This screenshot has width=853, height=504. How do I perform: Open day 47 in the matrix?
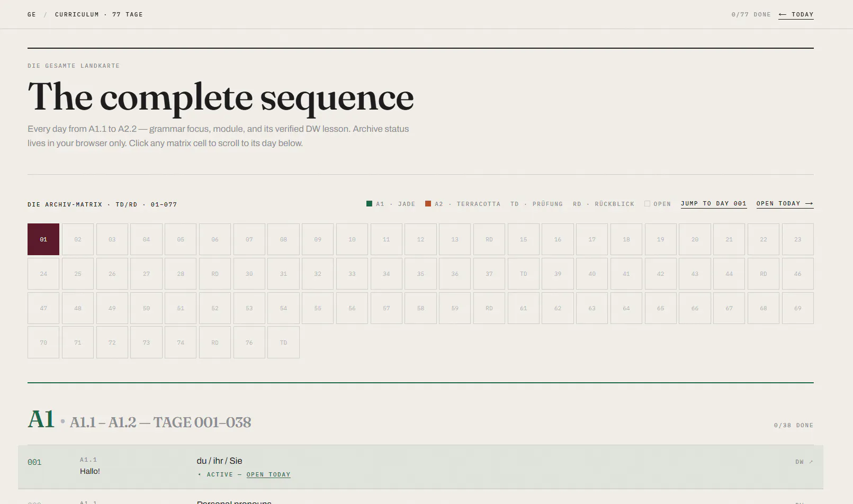pos(43,308)
